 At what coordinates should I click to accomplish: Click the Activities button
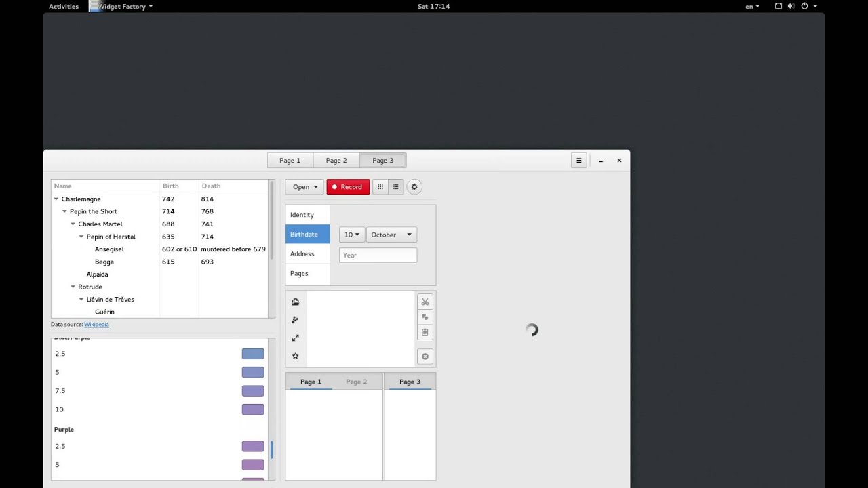pyautogui.click(x=64, y=6)
